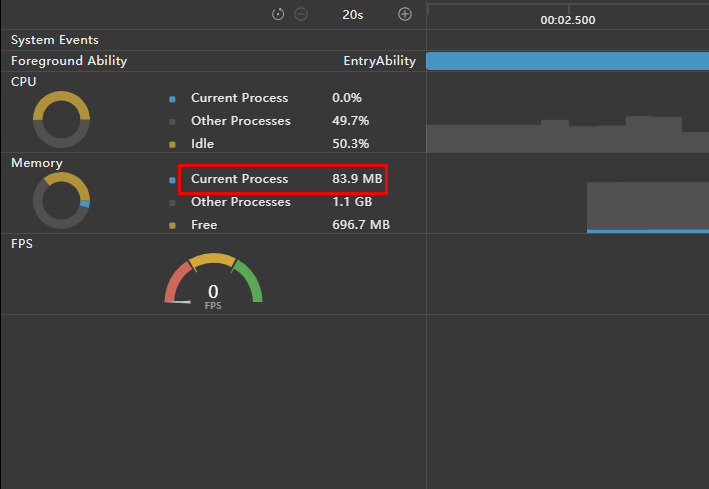Click the FPS gauge meter

point(213,281)
